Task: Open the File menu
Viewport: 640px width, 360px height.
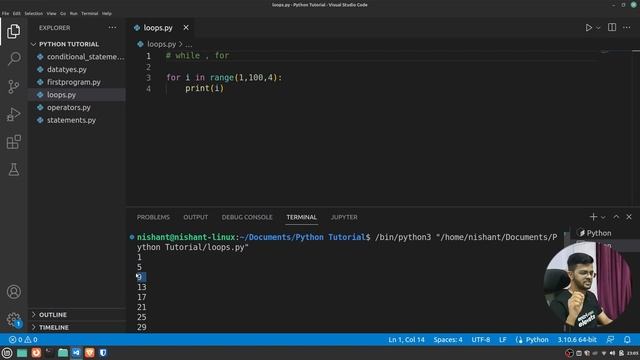Action: [x=5, y=13]
